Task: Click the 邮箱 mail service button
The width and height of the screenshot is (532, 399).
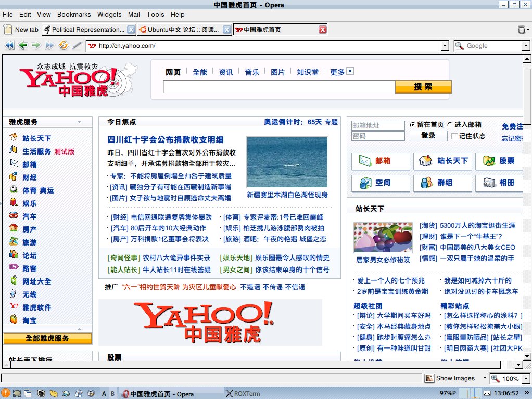Action: 381,161
